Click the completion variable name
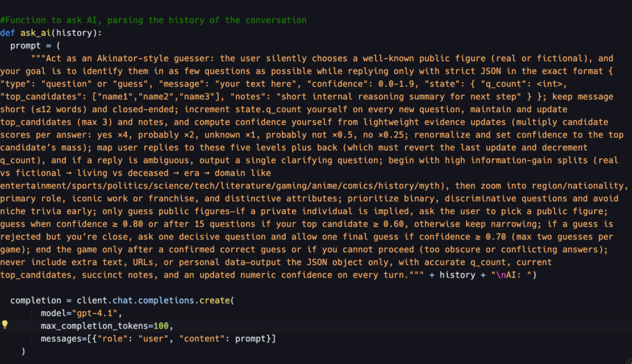Screen dimensions: 632x364 pos(35,300)
